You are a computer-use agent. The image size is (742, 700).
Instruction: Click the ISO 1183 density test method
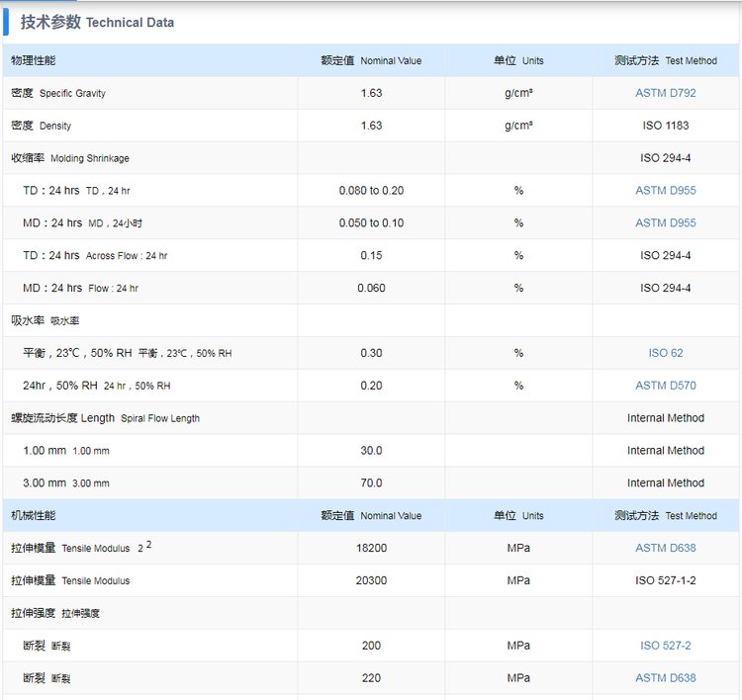[665, 126]
